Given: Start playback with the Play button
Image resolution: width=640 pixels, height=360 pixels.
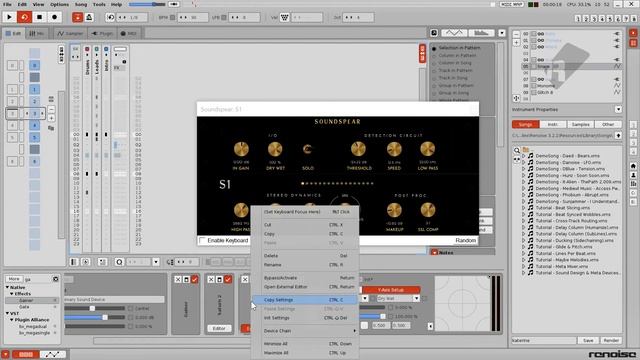Looking at the screenshot, I should coord(9,17).
